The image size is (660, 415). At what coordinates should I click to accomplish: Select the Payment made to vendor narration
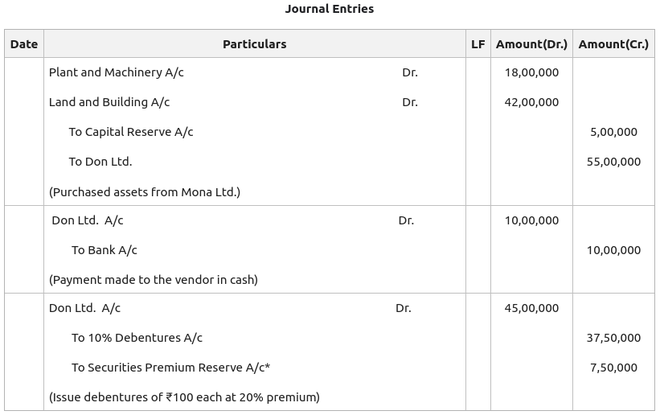153,280
